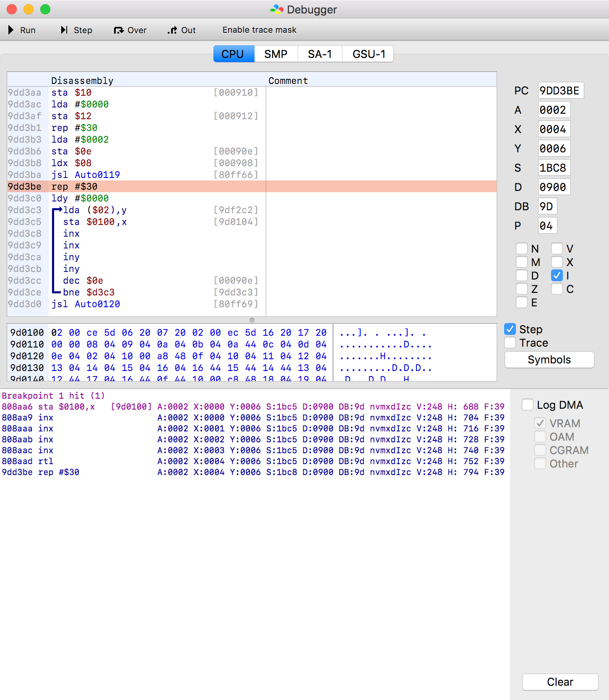The height and width of the screenshot is (700, 609).
Task: Switch to the GSU-1 tab
Action: [368, 54]
